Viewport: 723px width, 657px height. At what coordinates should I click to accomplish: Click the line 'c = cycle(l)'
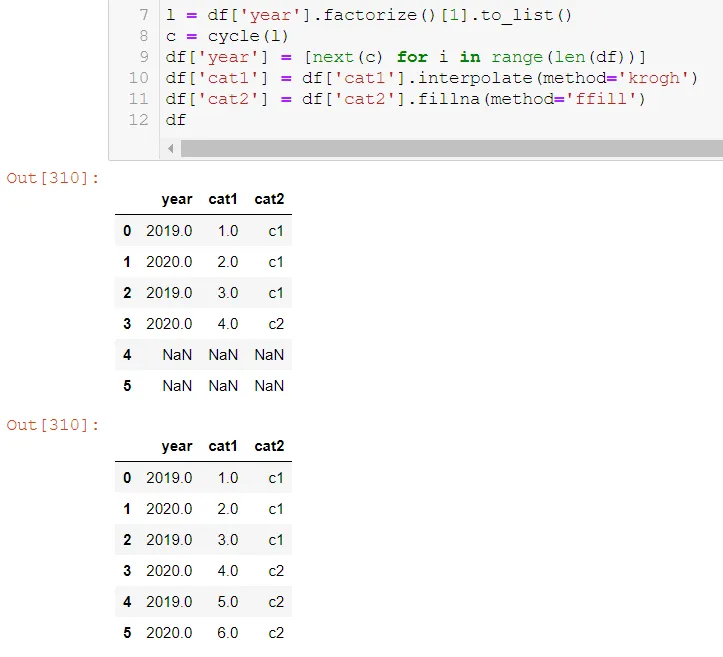(x=227, y=36)
